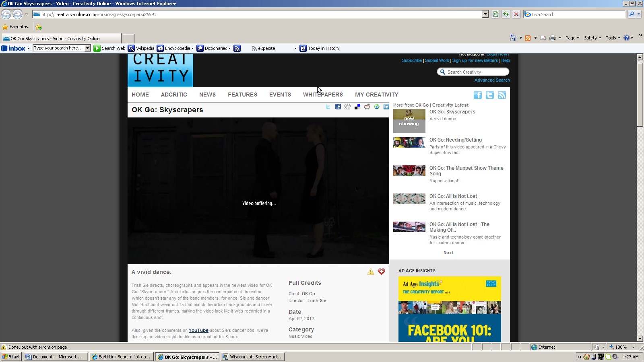Image resolution: width=644 pixels, height=362 pixels.
Task: Open OK Go: Needing/Getting video thumbnail
Action: click(x=409, y=142)
